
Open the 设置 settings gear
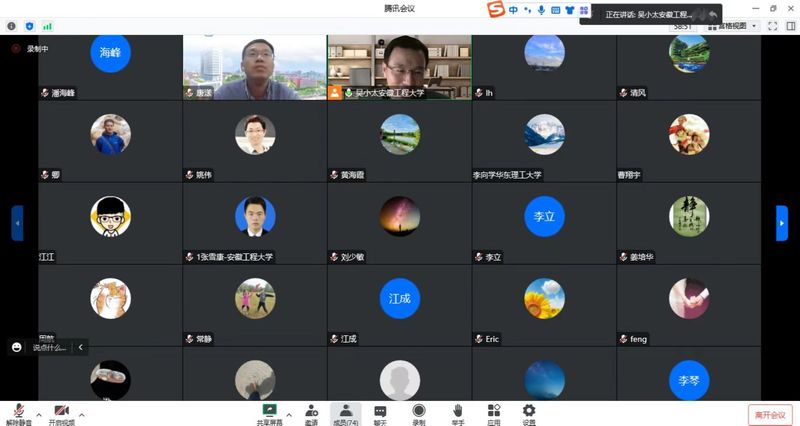click(x=528, y=412)
